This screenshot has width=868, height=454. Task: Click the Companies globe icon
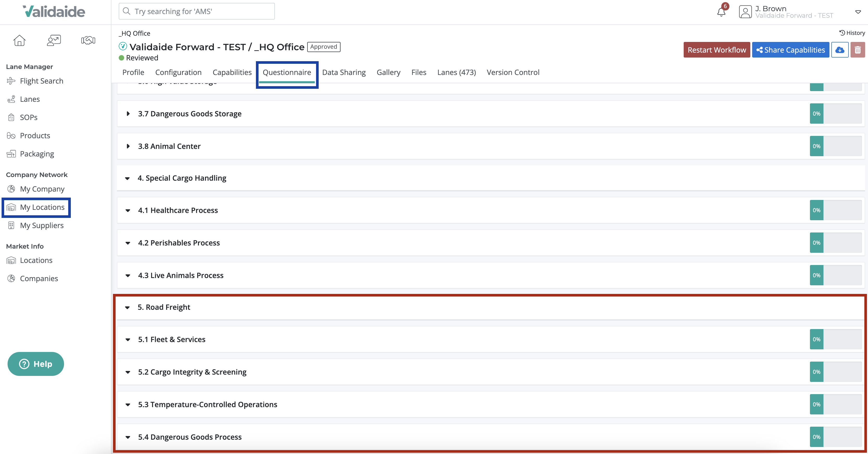pyautogui.click(x=11, y=278)
